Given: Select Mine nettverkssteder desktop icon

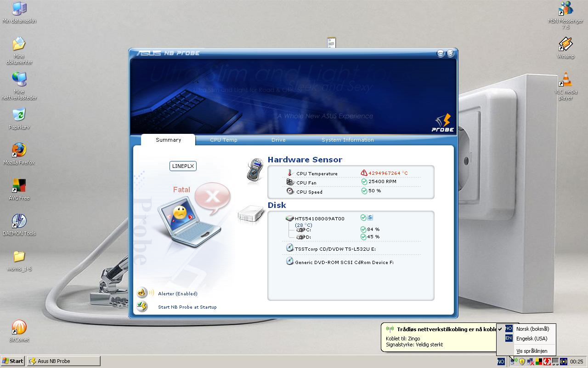Looking at the screenshot, I should point(19,86).
